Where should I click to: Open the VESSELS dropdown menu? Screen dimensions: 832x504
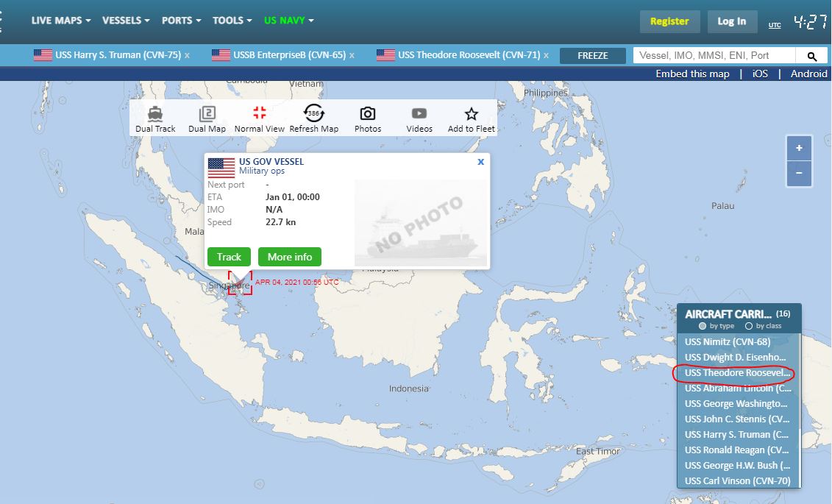tap(126, 20)
